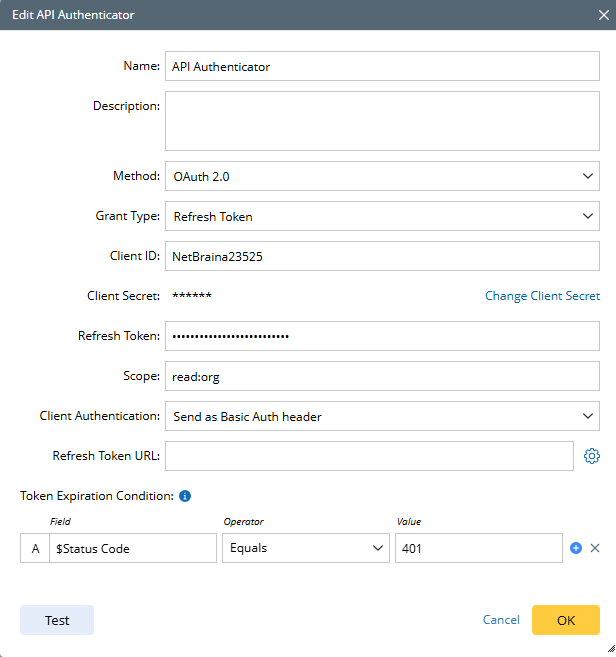The width and height of the screenshot is (616, 657).
Task: Add a new token expiration condition row
Action: click(576, 548)
